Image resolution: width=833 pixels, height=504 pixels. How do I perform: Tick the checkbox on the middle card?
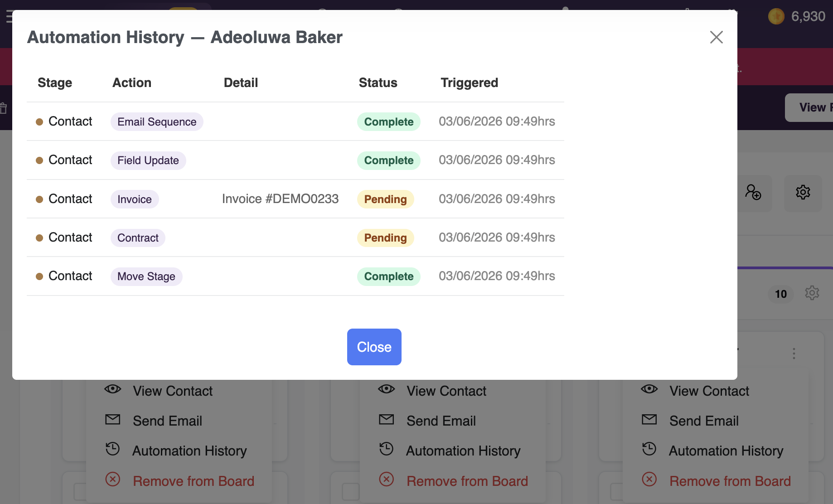pyautogui.click(x=350, y=492)
